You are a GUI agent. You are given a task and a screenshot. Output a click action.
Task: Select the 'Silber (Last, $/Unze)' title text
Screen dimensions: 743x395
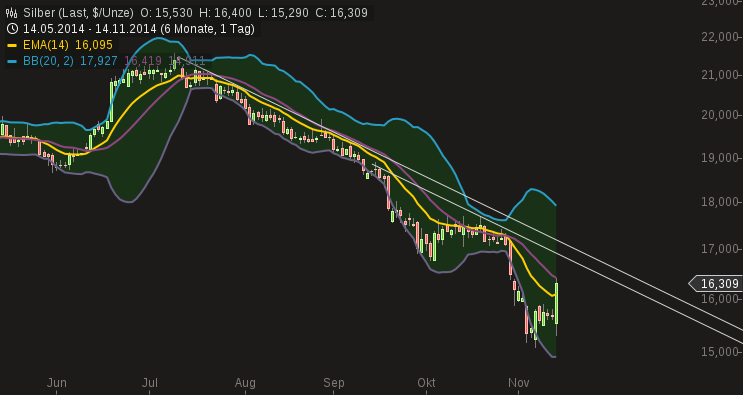(78, 13)
